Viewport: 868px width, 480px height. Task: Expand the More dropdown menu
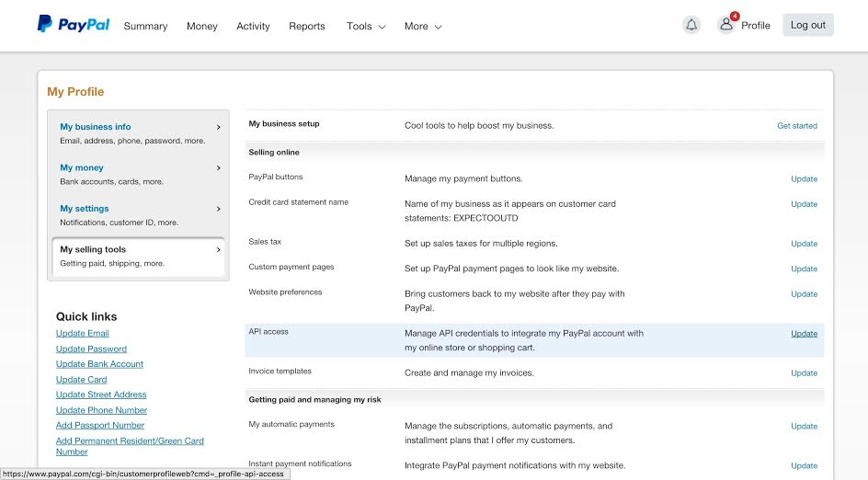(x=423, y=27)
